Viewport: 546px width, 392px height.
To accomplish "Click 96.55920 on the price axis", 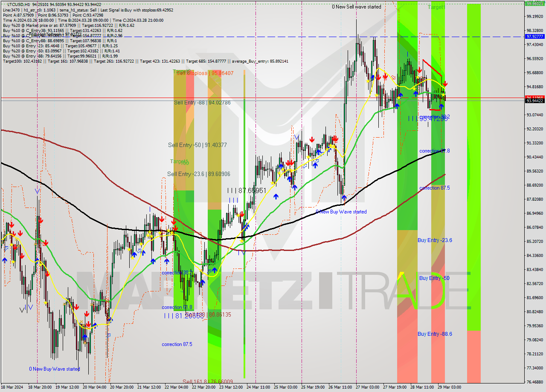I will coord(535,58).
